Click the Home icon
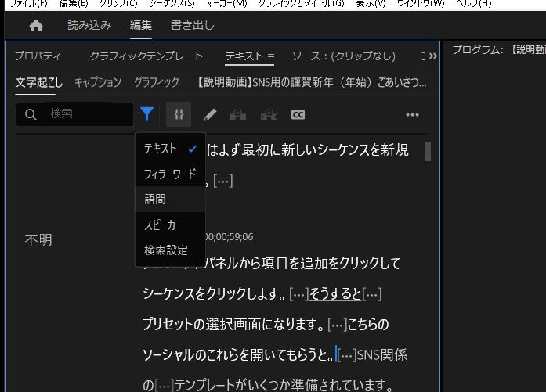This screenshot has height=392, width=546. (x=36, y=26)
